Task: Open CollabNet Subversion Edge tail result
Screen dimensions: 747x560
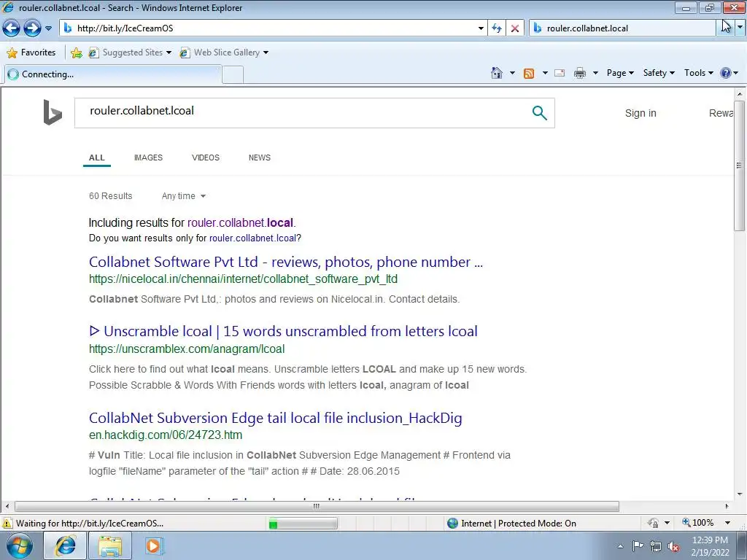Action: [275, 418]
